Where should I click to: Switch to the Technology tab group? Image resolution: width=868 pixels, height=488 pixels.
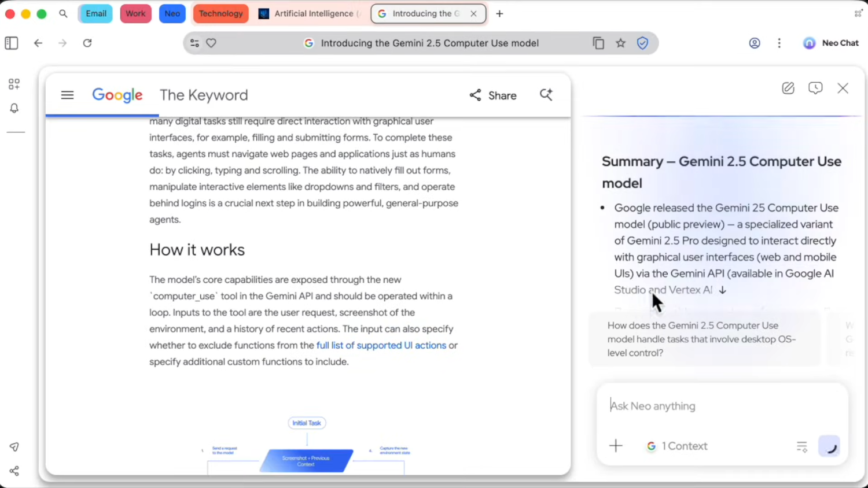point(220,13)
